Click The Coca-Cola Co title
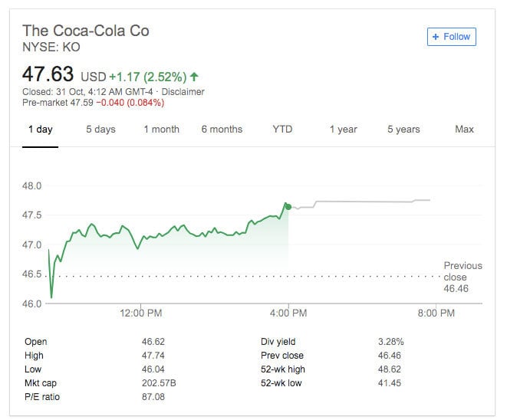The width and height of the screenshot is (507, 420). point(86,31)
